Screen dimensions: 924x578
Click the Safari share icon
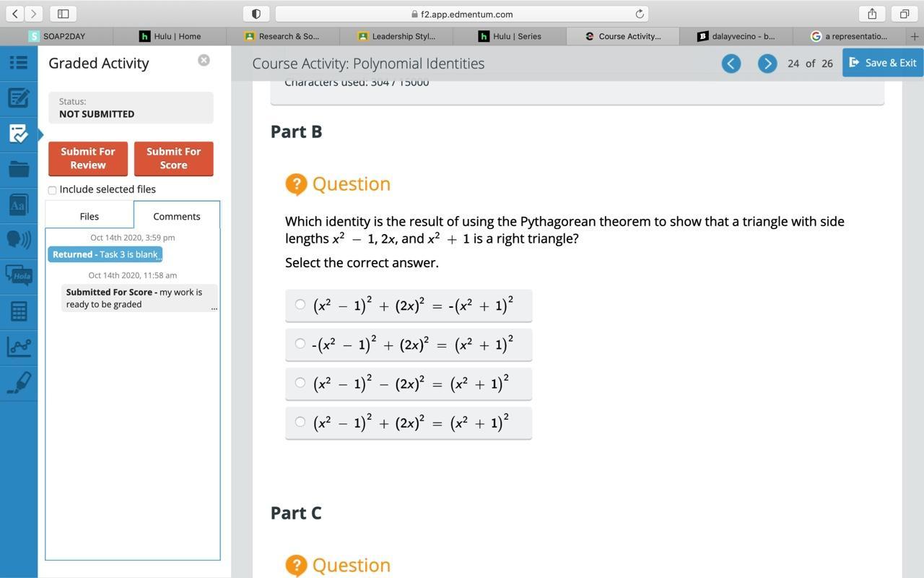[x=872, y=14]
